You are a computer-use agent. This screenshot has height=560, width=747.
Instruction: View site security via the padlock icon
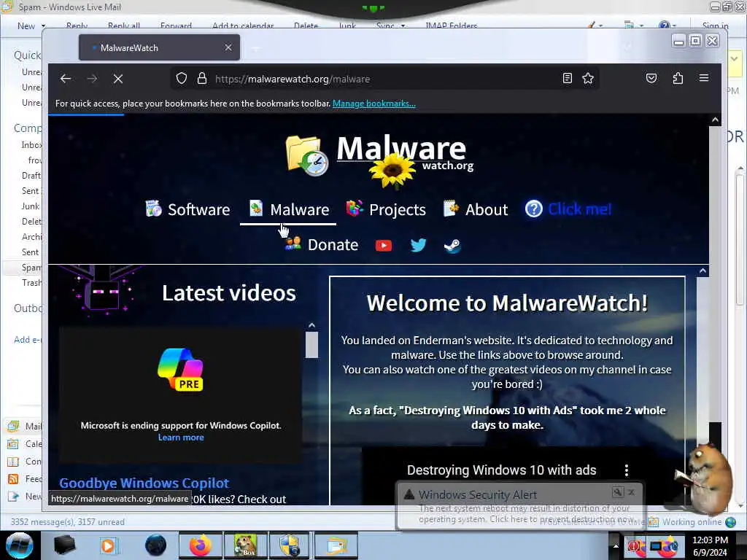202,79
